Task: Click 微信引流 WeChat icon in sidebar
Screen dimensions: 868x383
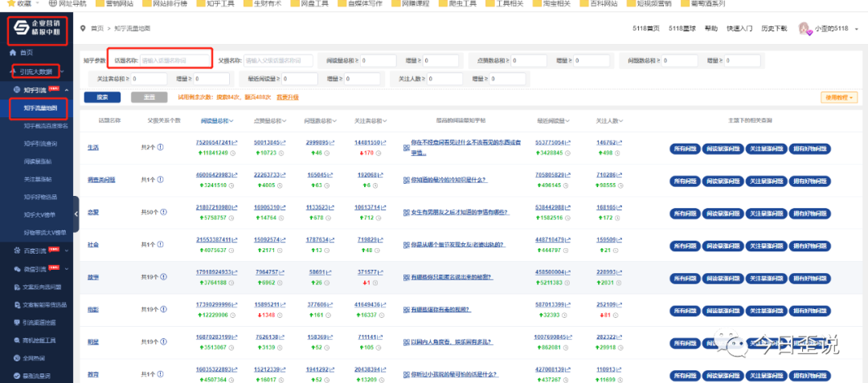Action: (17, 269)
